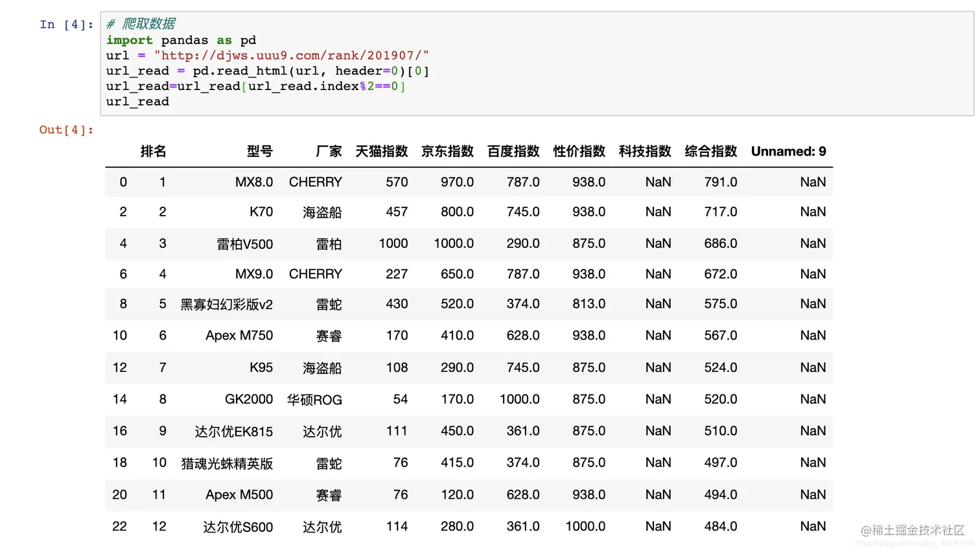Click the 赛睿 maker cell in Apex M750 row
The width and height of the screenshot is (980, 552).
click(329, 336)
